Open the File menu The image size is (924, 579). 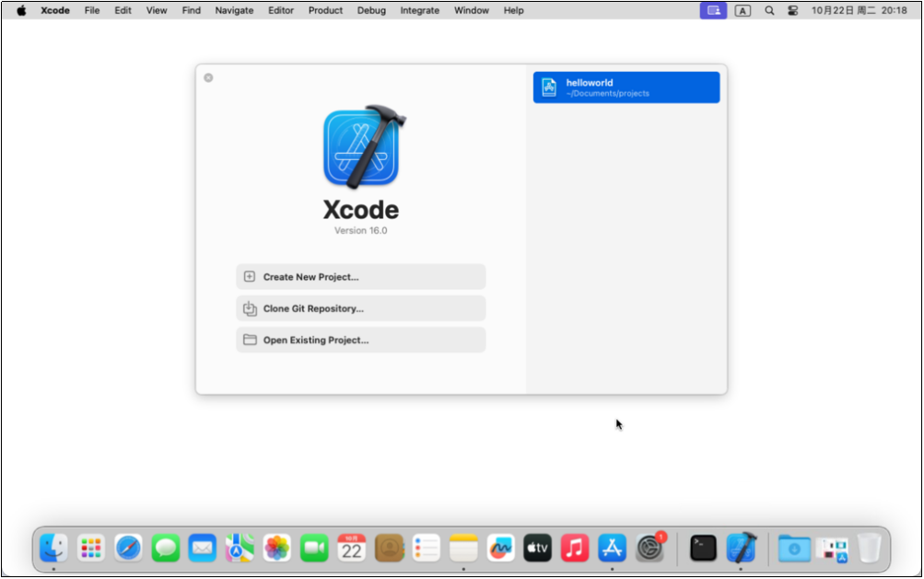click(92, 11)
